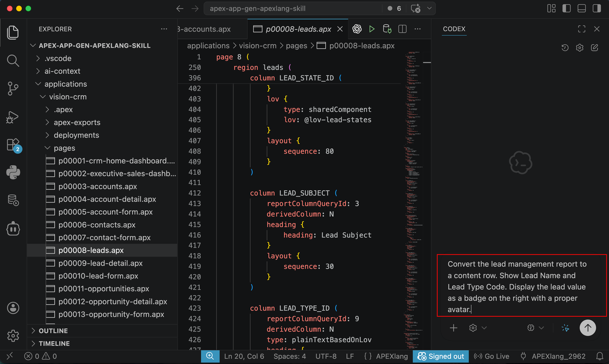Open the Manage gear in activity bar
Viewport: 609px width, 364px height.
pyautogui.click(x=13, y=335)
